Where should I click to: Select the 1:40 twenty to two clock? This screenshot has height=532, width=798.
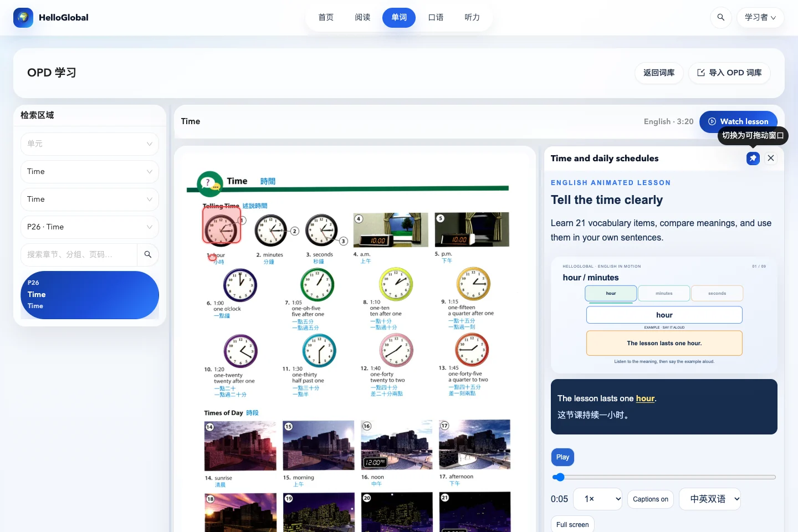click(x=396, y=350)
